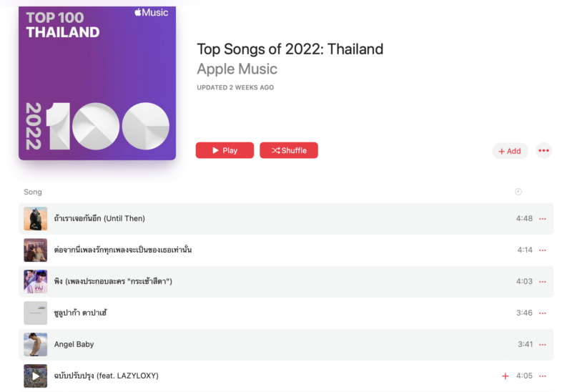The height and width of the screenshot is (392, 572).
Task: Open more options for the 4:03 song
Action: 543,282
